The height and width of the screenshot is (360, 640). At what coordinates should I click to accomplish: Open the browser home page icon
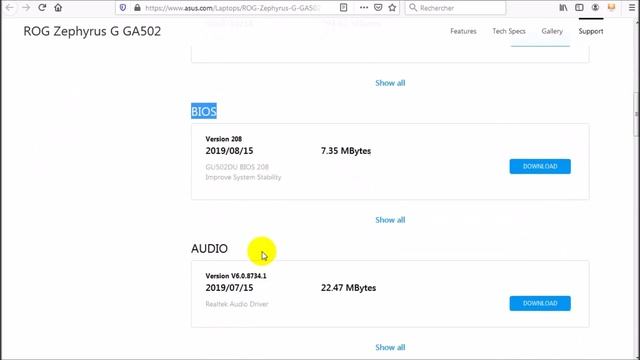58,8
